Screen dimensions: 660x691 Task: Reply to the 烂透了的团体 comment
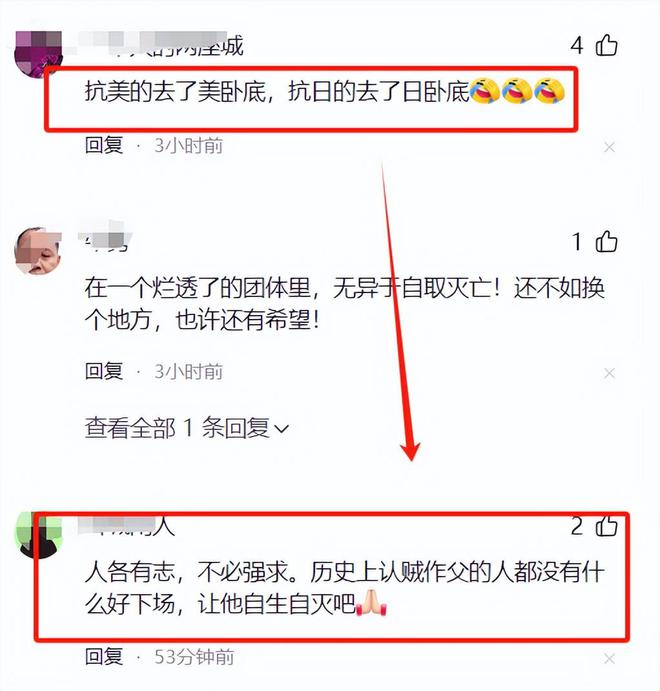(104, 371)
